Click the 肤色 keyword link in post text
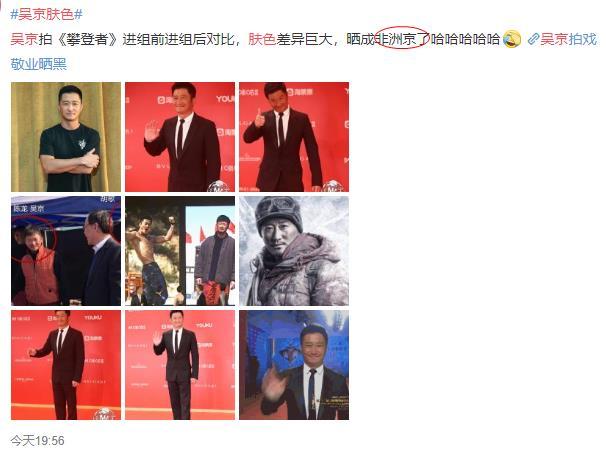The image size is (606, 453). pyautogui.click(x=262, y=39)
